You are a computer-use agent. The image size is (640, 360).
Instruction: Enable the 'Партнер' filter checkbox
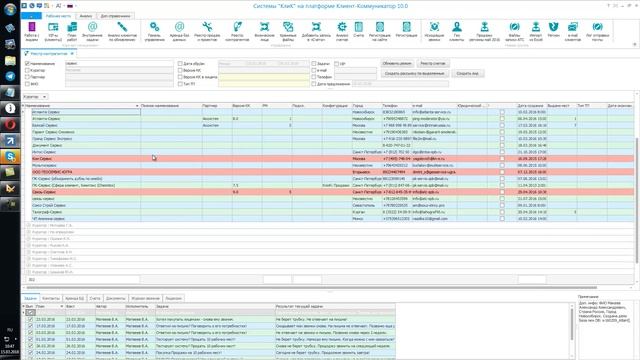tap(28, 77)
